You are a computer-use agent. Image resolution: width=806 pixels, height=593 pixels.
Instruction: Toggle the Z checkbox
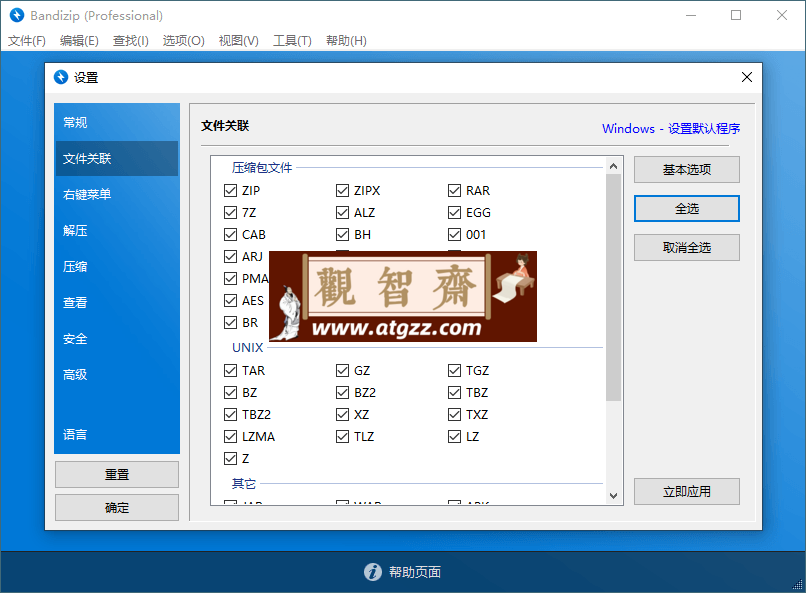point(230,458)
